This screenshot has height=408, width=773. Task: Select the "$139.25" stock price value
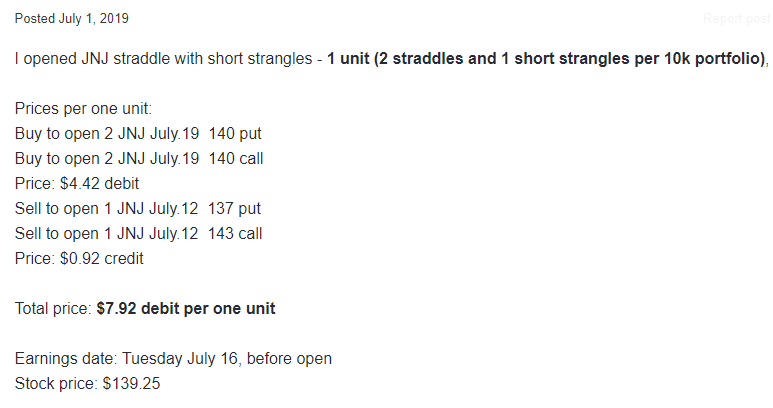pos(132,383)
